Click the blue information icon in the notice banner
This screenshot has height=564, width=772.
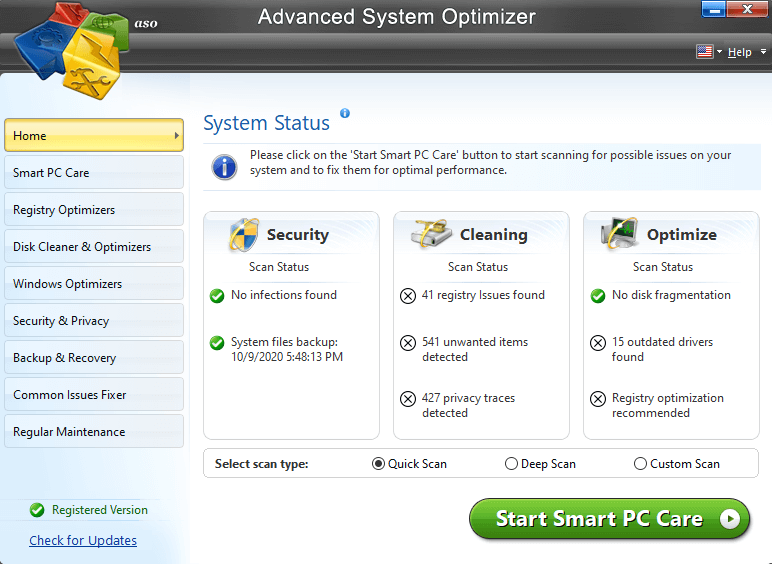(x=225, y=167)
